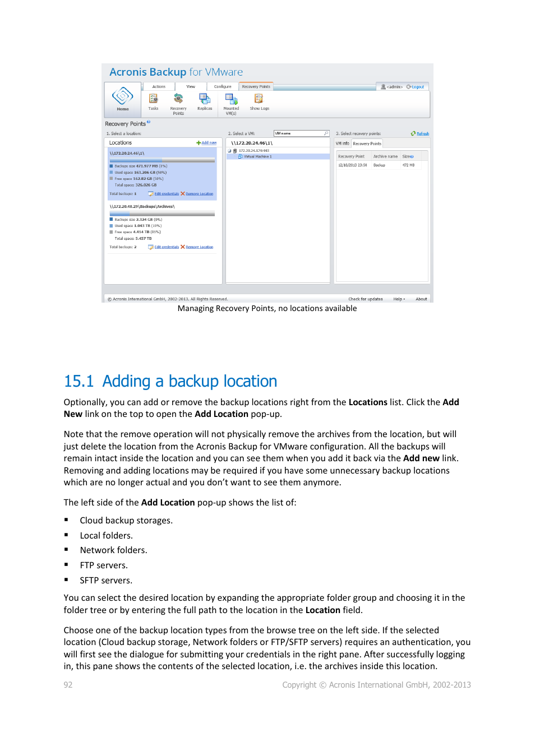Viewport: 535px width, 756px height.
Task: Open Recovery Points tab in right pane
Action: point(367,144)
